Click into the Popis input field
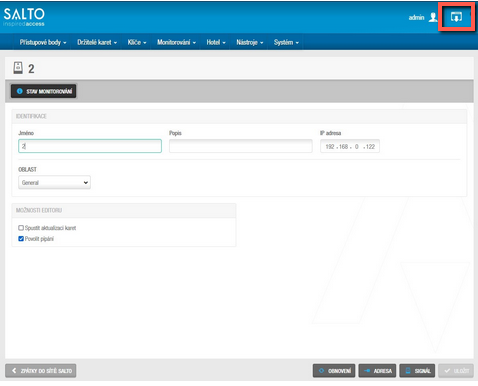The height and width of the screenshot is (386, 478). tap(241, 146)
